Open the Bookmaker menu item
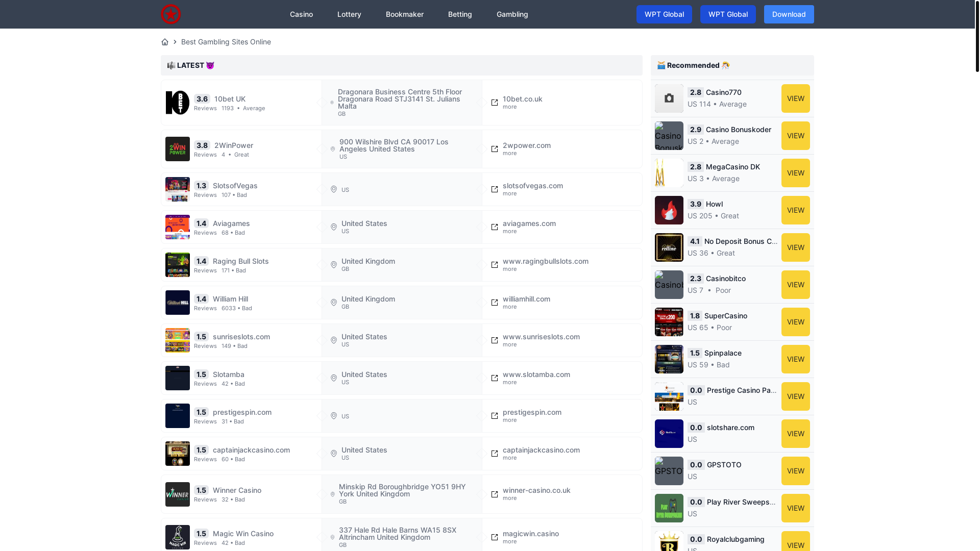This screenshot has width=980, height=551. pos(405,14)
